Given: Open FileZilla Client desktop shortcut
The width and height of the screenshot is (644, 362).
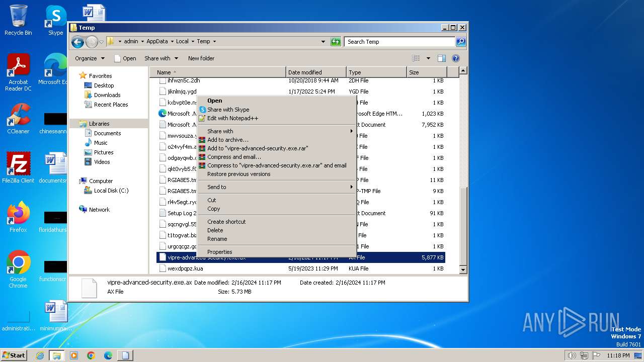Looking at the screenshot, I should point(18,167).
